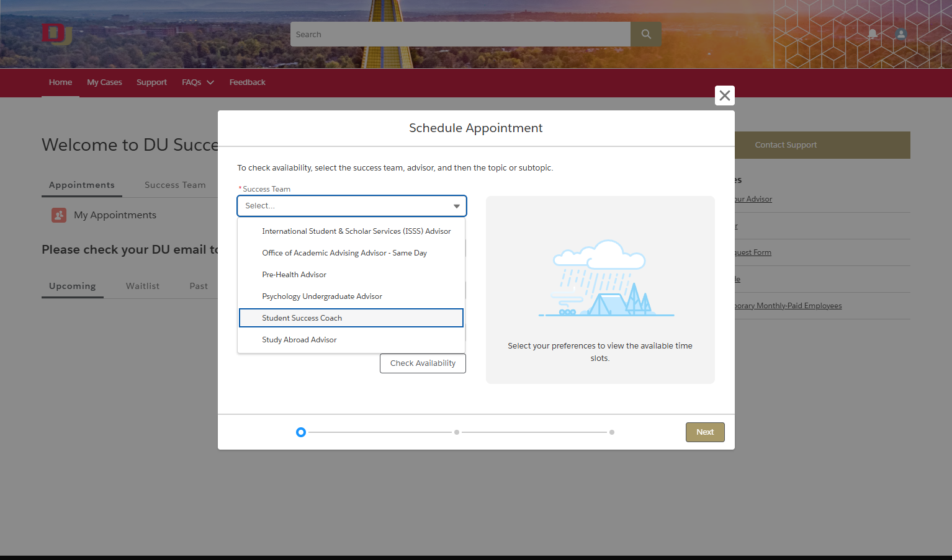Screen dimensions: 952x560
Task: Open the notifications bell icon
Action: click(x=873, y=34)
